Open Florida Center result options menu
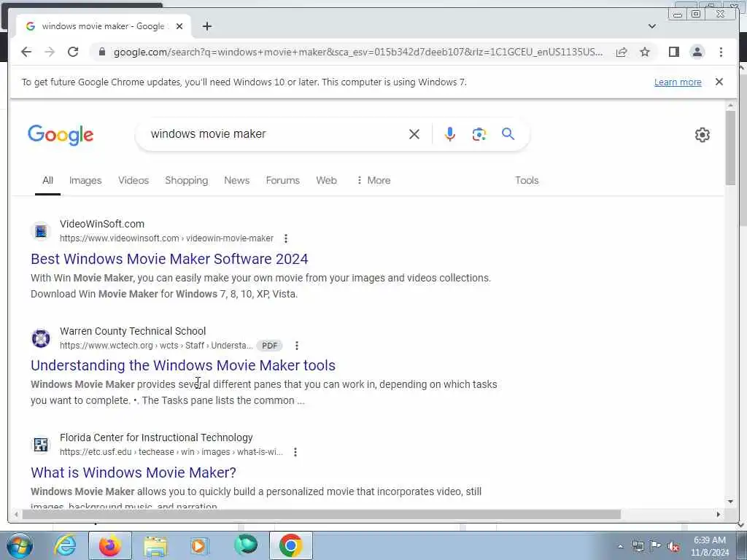Screen dimensions: 747x560 295,452
